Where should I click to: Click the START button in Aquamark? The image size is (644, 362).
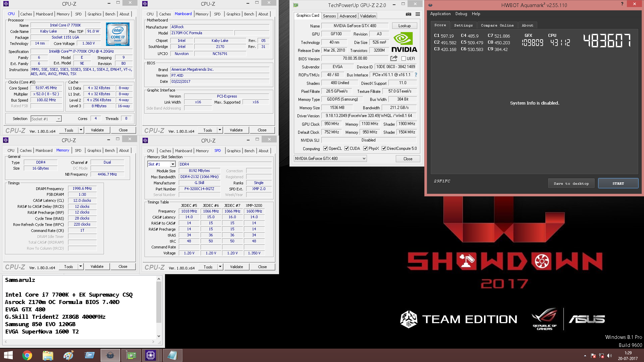click(x=618, y=183)
